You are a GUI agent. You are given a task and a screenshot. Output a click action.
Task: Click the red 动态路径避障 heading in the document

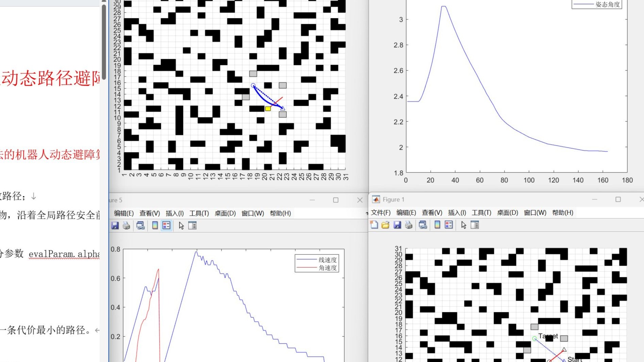(x=50, y=78)
